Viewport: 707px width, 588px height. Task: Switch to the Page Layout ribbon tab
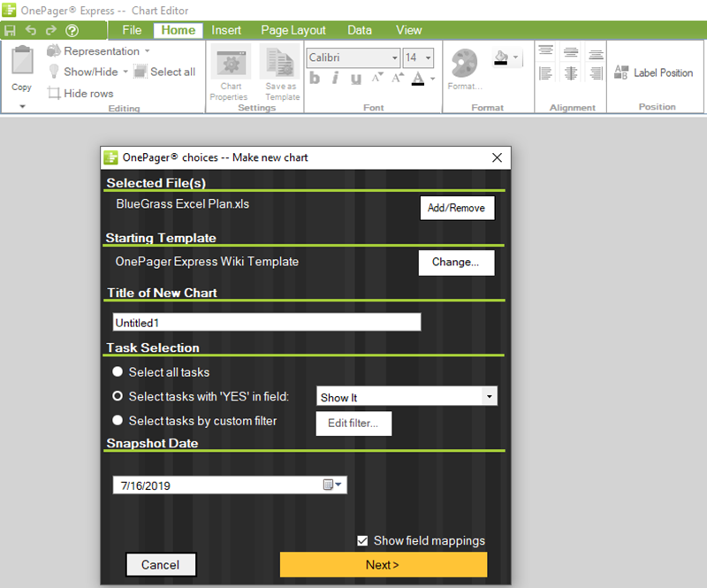click(x=293, y=29)
